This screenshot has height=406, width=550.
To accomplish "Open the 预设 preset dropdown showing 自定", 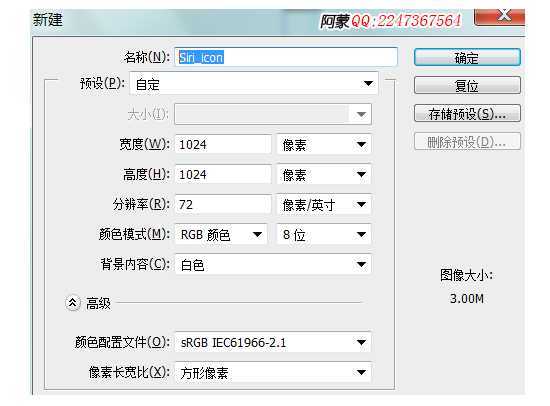I will (x=254, y=84).
